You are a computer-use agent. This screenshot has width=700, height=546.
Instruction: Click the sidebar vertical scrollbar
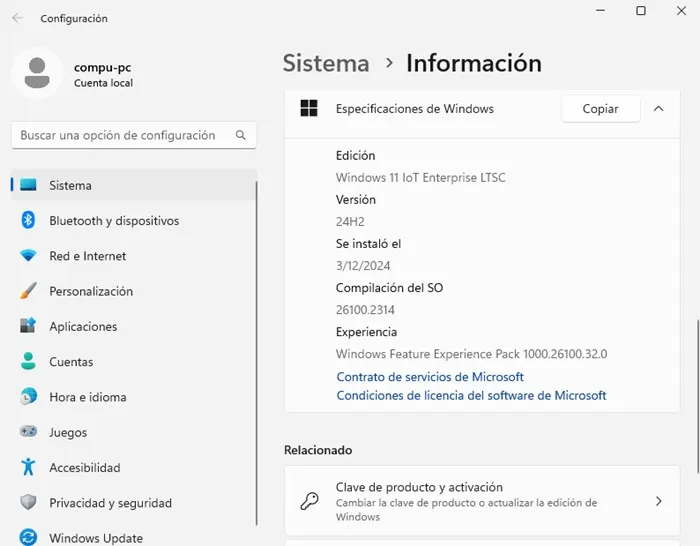[x=257, y=353]
